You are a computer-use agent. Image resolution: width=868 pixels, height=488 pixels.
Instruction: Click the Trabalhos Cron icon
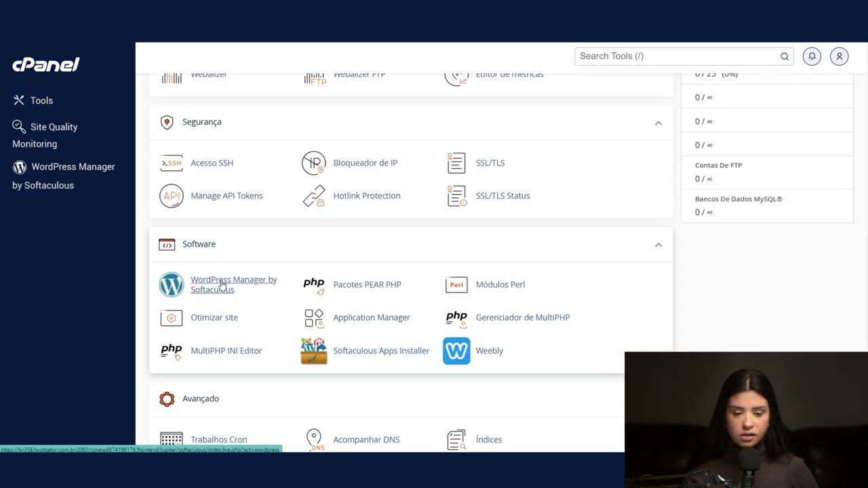pyautogui.click(x=172, y=440)
